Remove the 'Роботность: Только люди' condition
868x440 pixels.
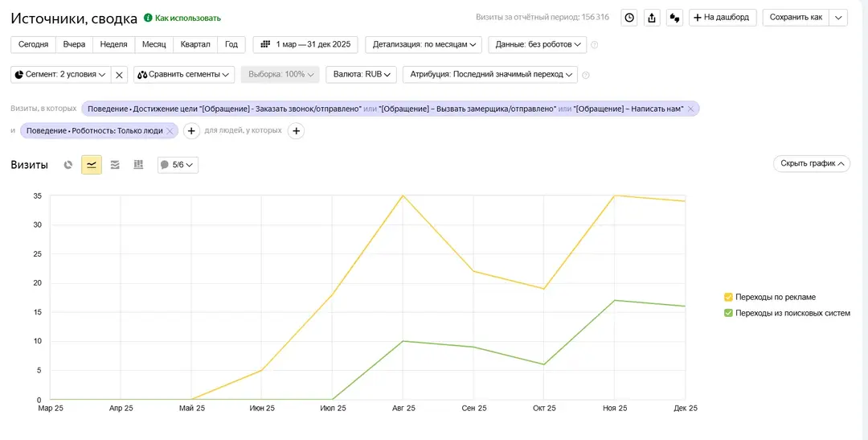pos(170,131)
